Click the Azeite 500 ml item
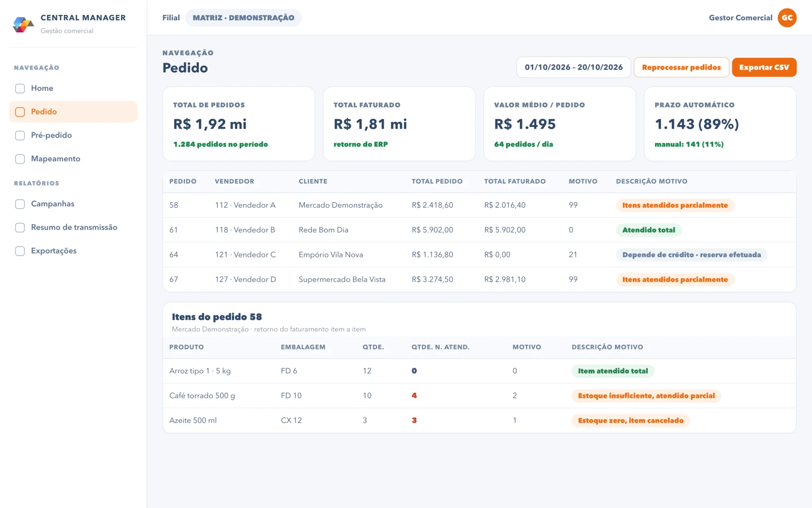The image size is (812, 508). (193, 420)
